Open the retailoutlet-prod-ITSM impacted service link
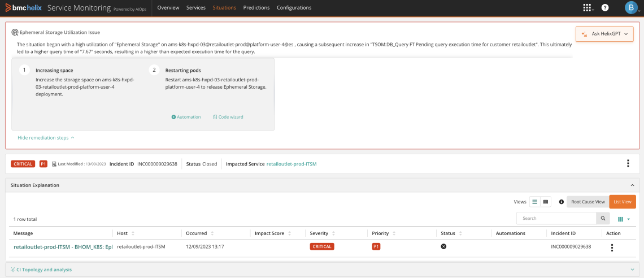644x278 pixels. point(291,164)
